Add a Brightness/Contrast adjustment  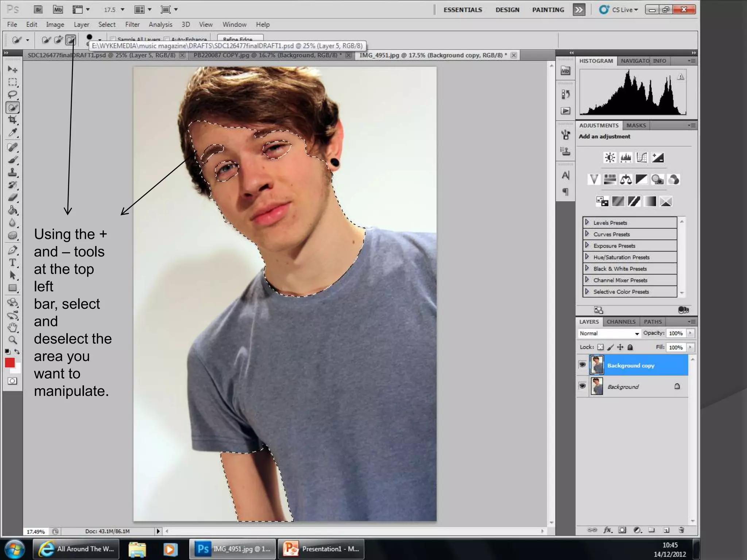point(610,157)
